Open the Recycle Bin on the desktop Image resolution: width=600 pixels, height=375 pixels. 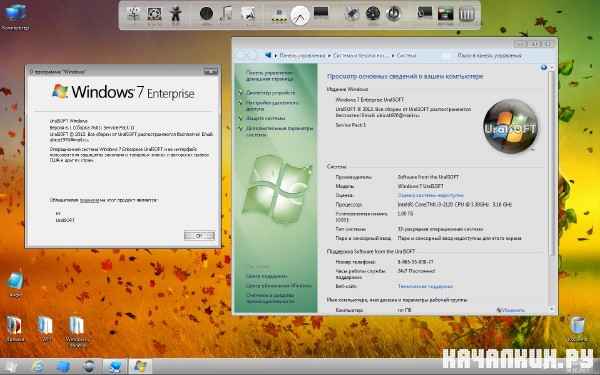point(577,329)
